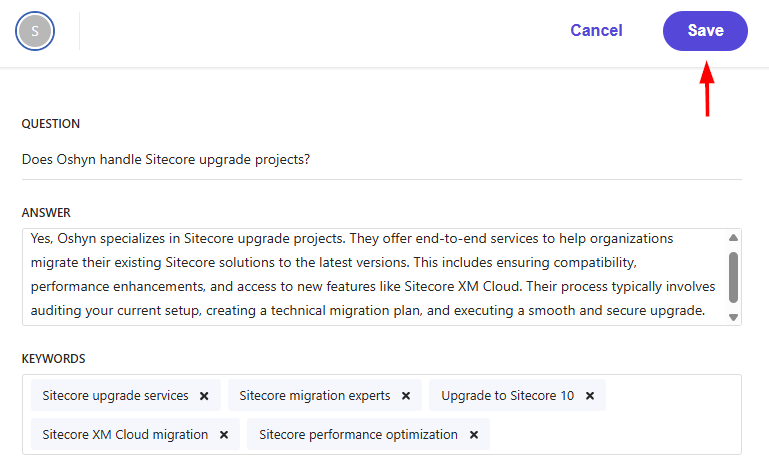Select the Sitecore performance optimization tag text
Image resolution: width=769 pixels, height=473 pixels.
coord(359,435)
